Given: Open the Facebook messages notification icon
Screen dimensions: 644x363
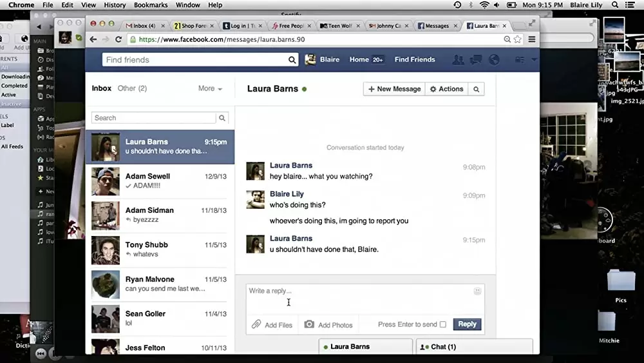Looking at the screenshot, I should (x=476, y=60).
